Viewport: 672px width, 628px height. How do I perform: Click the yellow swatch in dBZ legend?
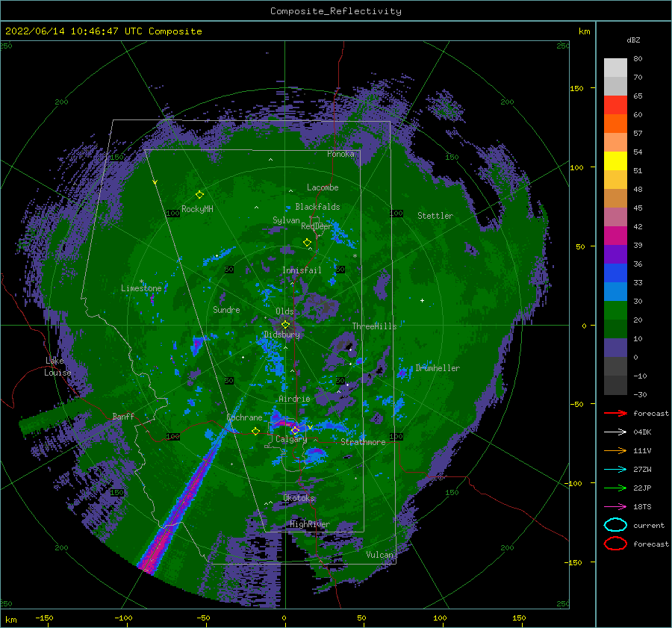click(x=615, y=161)
